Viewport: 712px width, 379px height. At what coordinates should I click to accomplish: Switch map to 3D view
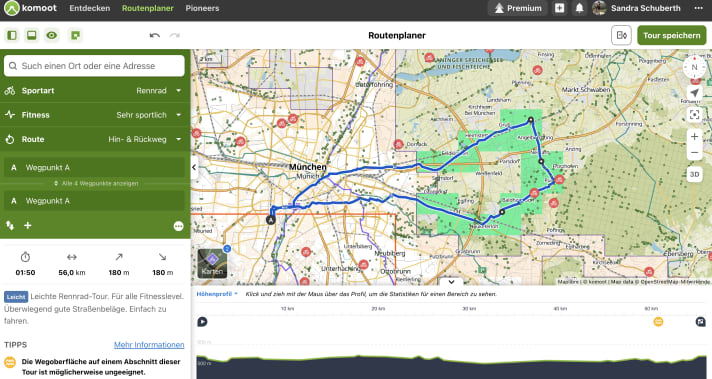point(694,175)
